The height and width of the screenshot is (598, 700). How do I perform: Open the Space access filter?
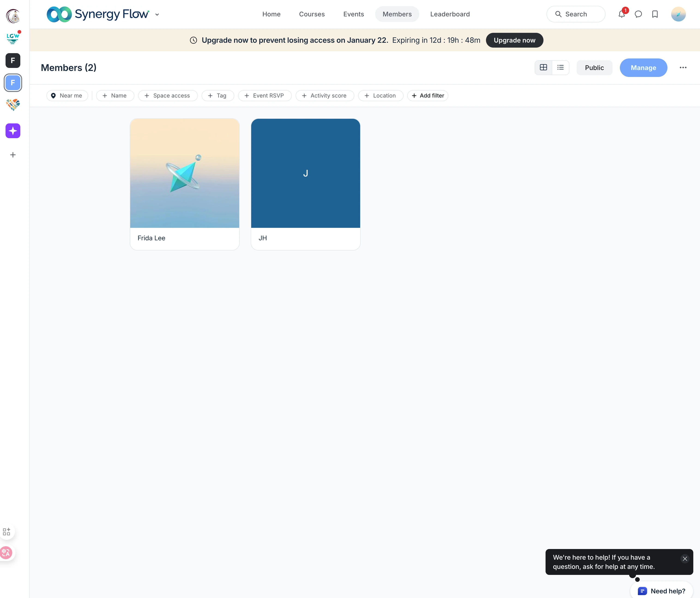168,96
